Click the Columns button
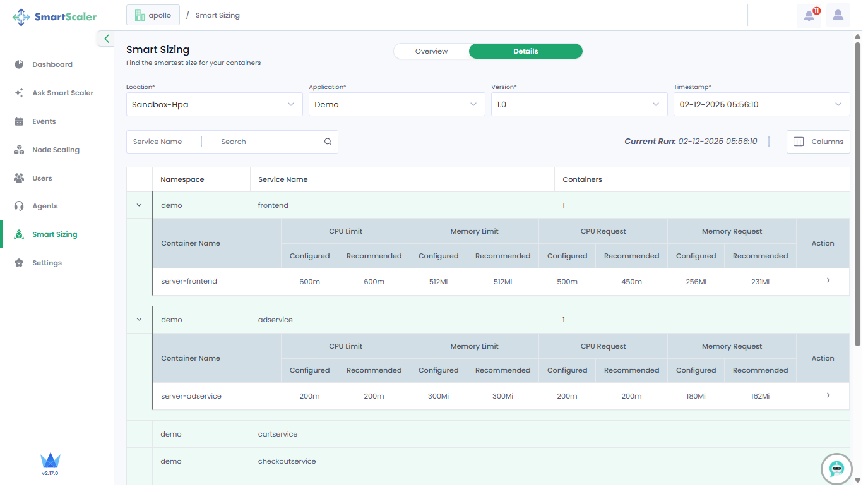868x494 pixels. pyautogui.click(x=818, y=142)
